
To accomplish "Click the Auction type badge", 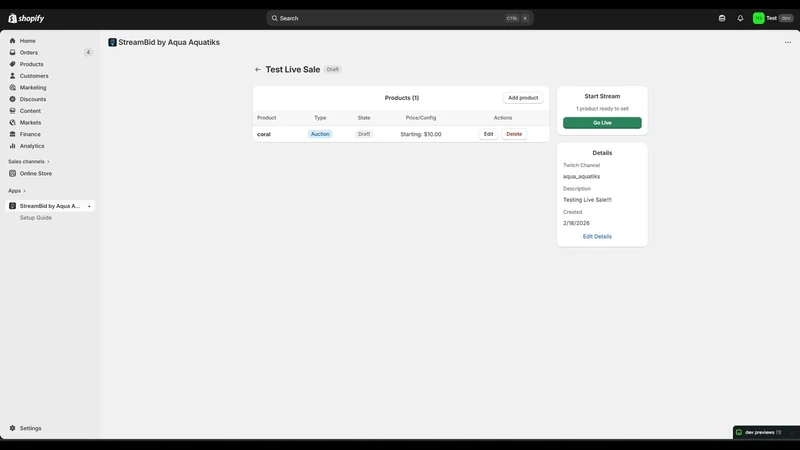I will (320, 134).
